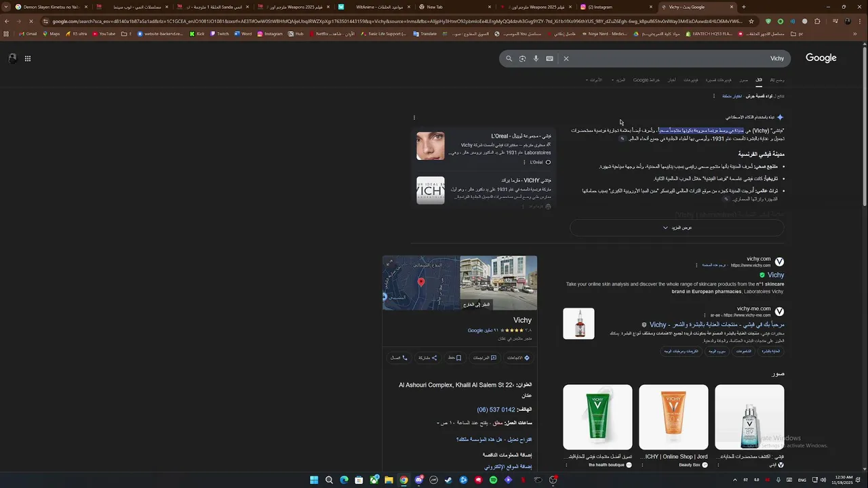This screenshot has height=488, width=868.
Task: Click the Reviews button in Vichy panel
Action: (485, 358)
